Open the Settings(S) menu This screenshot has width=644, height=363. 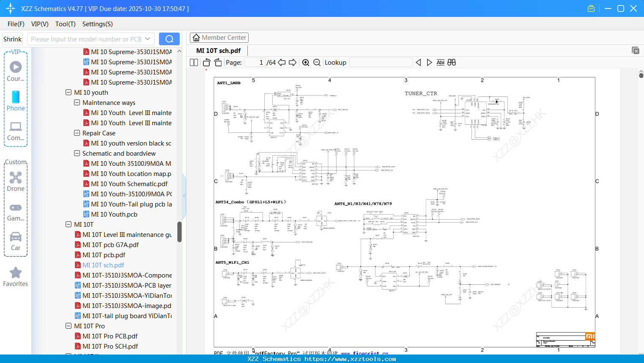[x=98, y=24]
